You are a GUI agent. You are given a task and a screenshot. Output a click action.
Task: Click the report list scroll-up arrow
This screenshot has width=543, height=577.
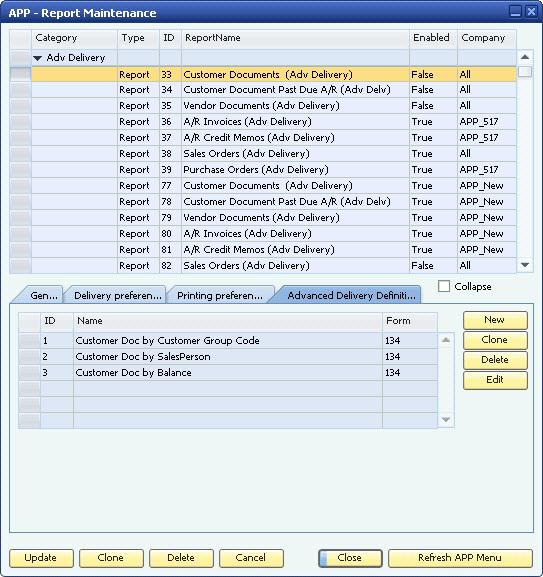click(525, 57)
